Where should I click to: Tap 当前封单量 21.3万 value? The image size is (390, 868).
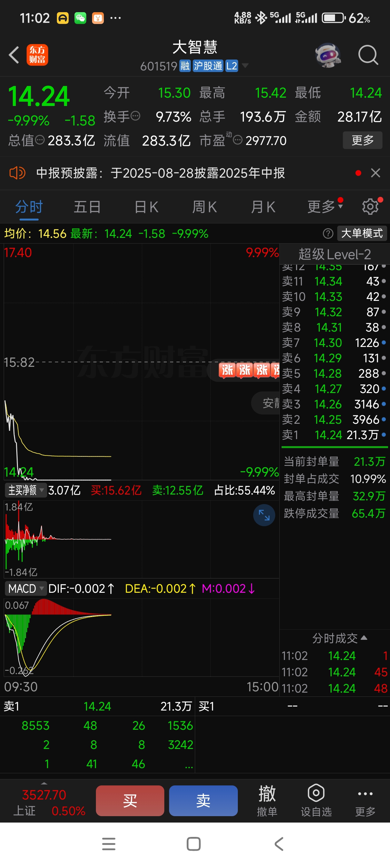point(369,462)
